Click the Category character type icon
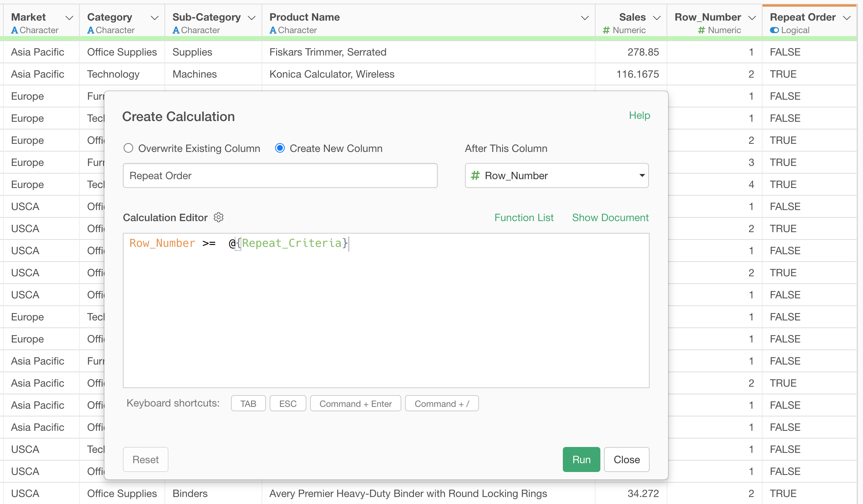863x504 pixels. [90, 30]
